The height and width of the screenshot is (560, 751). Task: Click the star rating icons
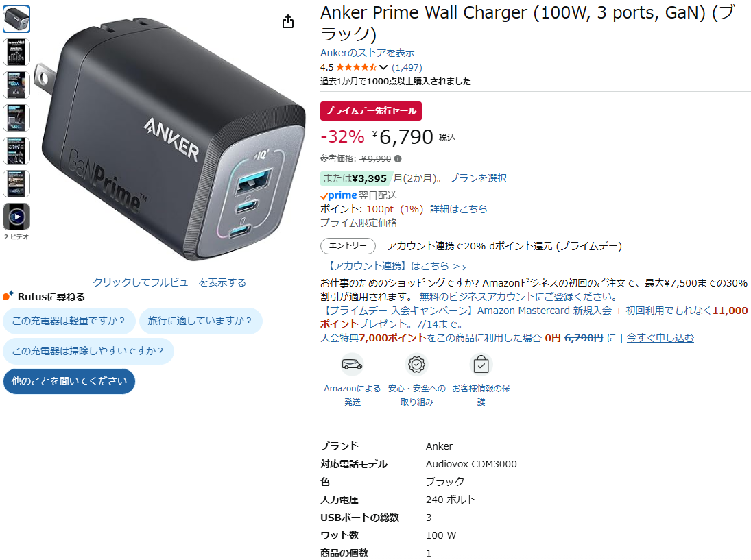(x=357, y=67)
